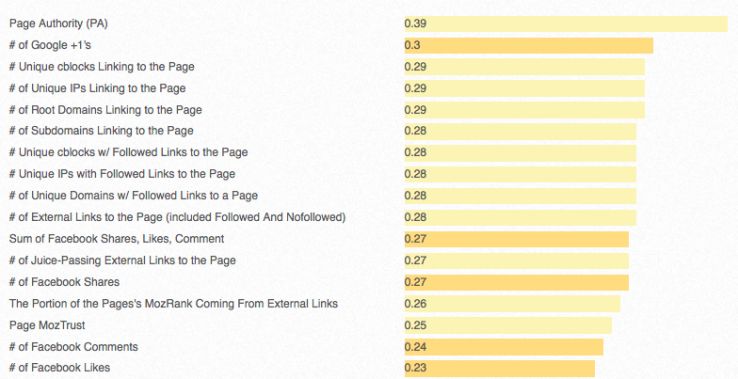Click # of Unique IPs Linking label

[x=97, y=89]
